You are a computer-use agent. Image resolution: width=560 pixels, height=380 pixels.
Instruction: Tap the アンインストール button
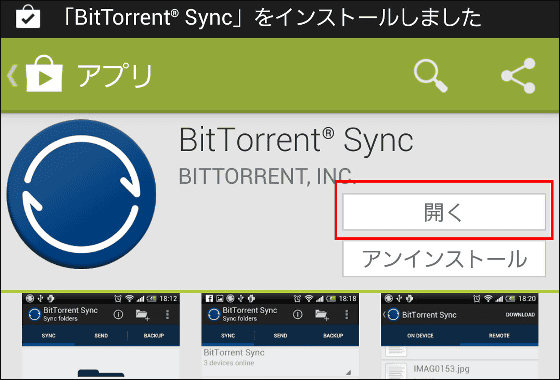click(444, 259)
